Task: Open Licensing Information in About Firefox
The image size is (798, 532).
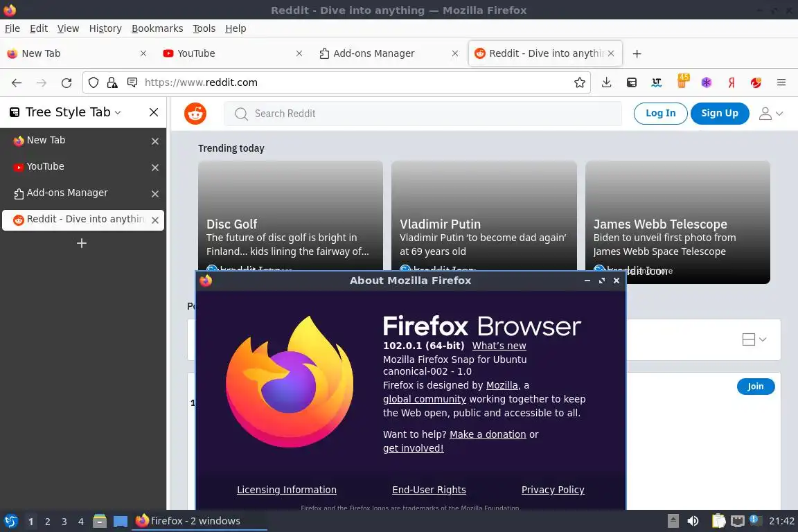Action: (x=287, y=490)
